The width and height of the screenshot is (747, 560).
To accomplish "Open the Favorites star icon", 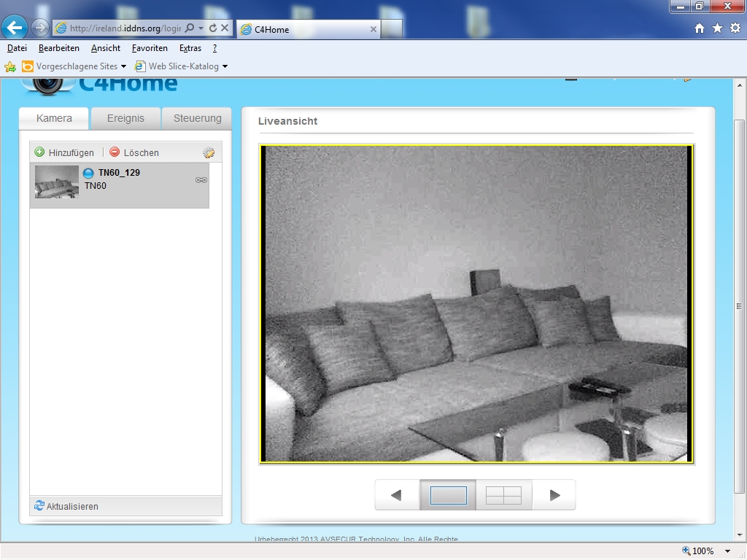I will tap(717, 28).
